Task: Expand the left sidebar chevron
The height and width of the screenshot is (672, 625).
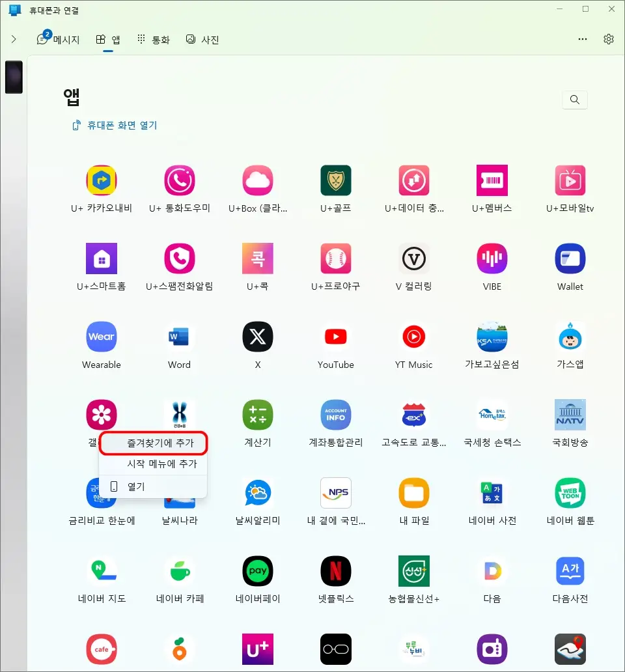Action: (x=14, y=38)
